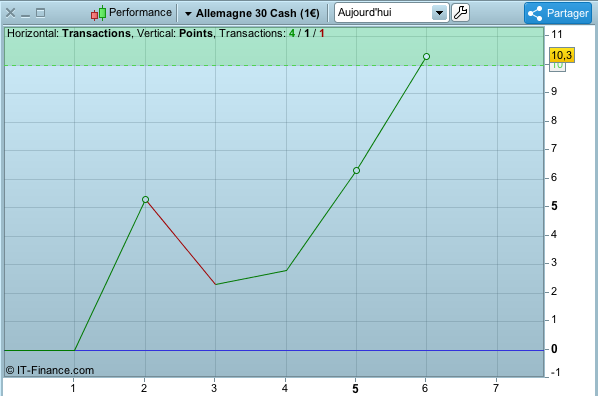Click the vertical axis value 2
Screen dimensions: 598x396
554,291
